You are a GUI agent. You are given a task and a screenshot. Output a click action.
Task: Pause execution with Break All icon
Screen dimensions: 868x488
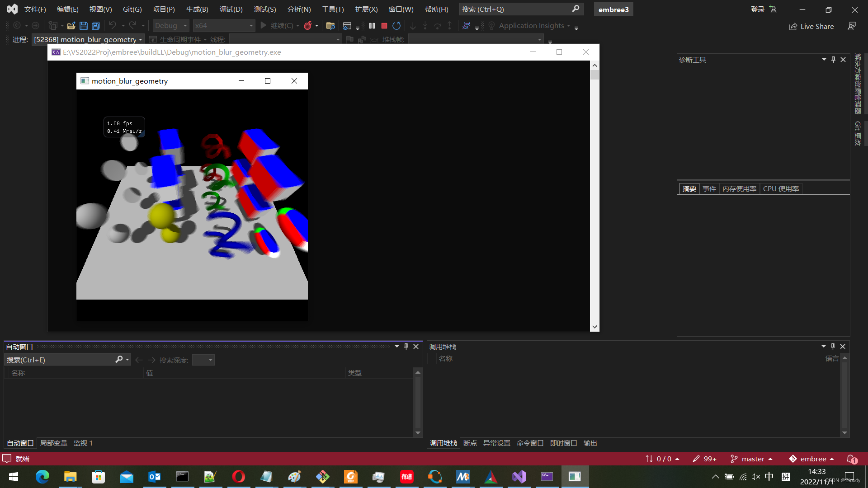[372, 26]
